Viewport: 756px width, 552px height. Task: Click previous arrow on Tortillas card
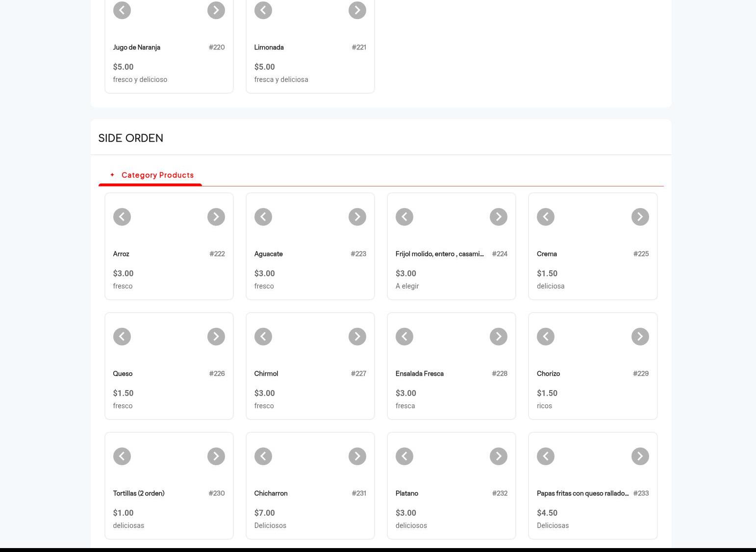pos(122,456)
